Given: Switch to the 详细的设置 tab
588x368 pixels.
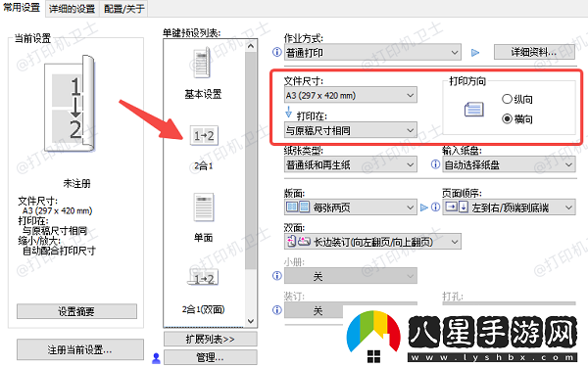Looking at the screenshot, I should coord(72,9).
